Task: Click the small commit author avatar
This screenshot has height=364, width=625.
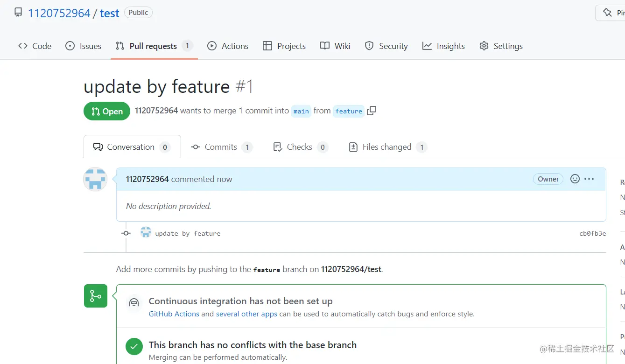Action: click(146, 232)
